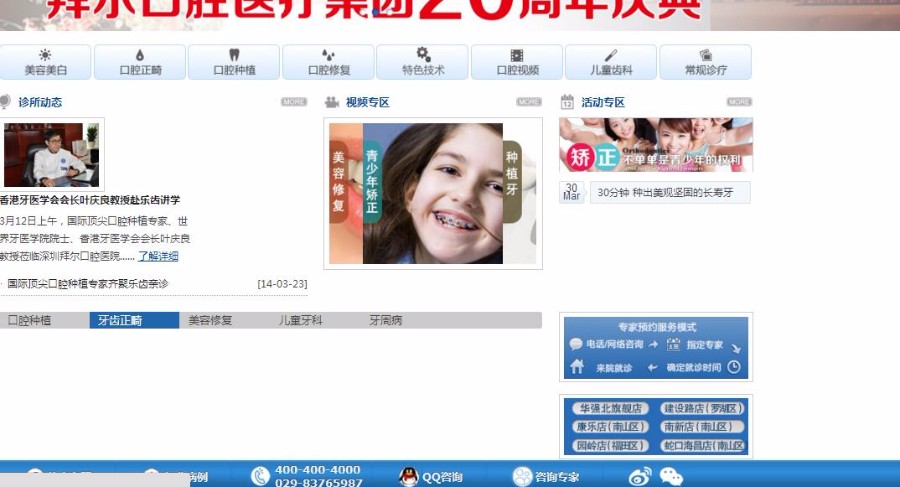Select the highlighted 牙齿正畸 tab
This screenshot has height=487, width=900.
click(134, 320)
